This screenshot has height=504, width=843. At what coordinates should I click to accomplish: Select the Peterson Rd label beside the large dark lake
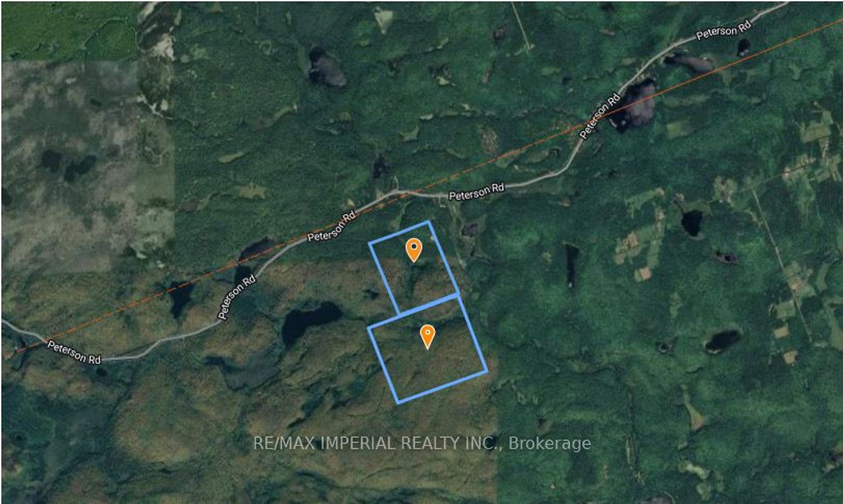coord(599,116)
